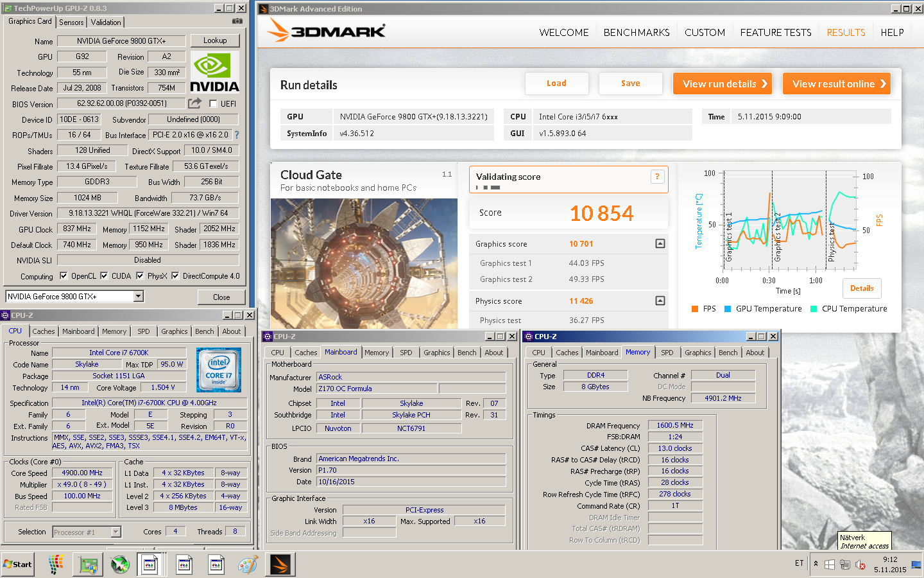
Task: Click the Intel Core i7 badge in CPU-Z
Action: [x=219, y=370]
